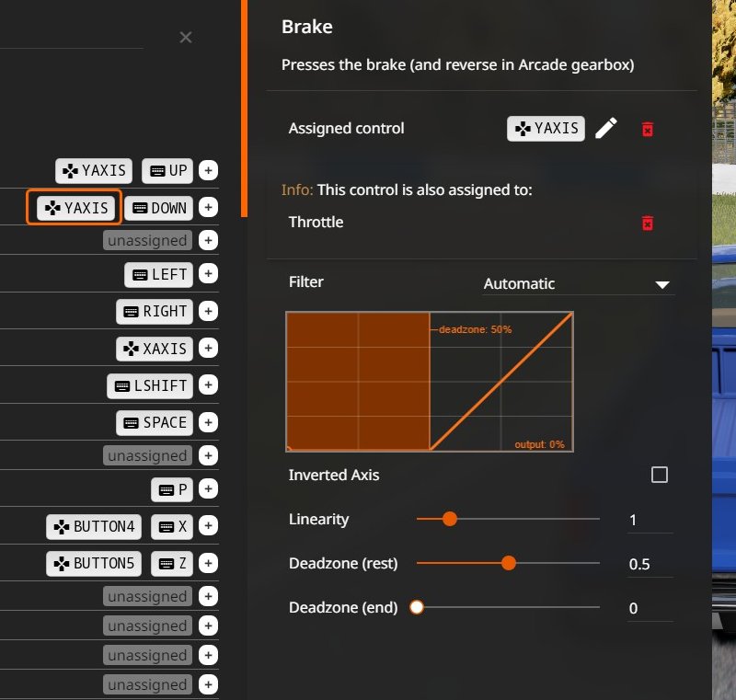The image size is (736, 700).
Task: Click the orange vertical scrollbar of the bindings list
Action: pos(244,109)
